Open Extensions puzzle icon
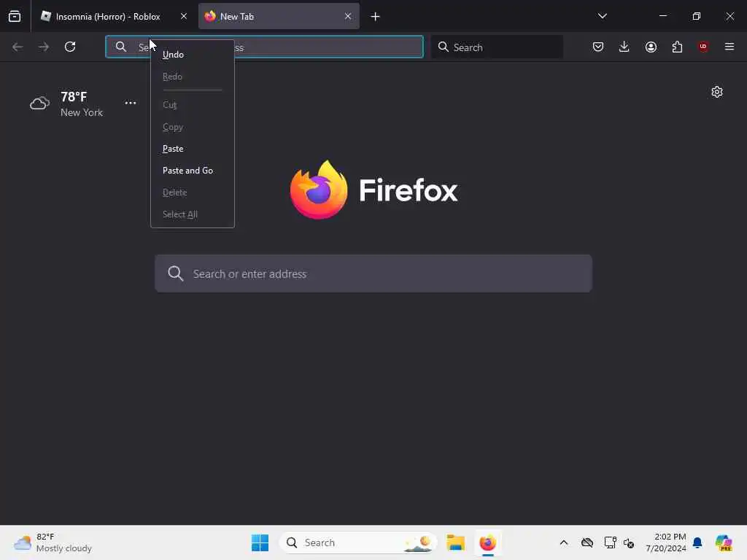 (677, 47)
